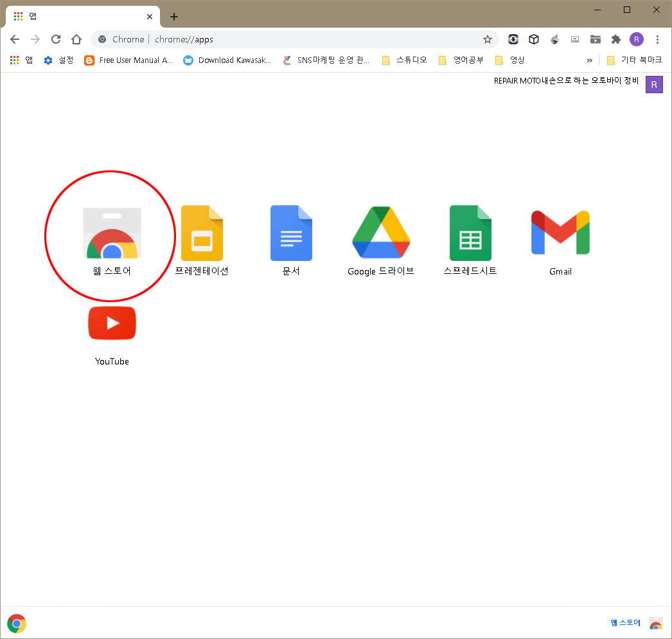Expand the 기타 북마크 folder
Viewport: 672px width, 639px height.
tap(635, 60)
